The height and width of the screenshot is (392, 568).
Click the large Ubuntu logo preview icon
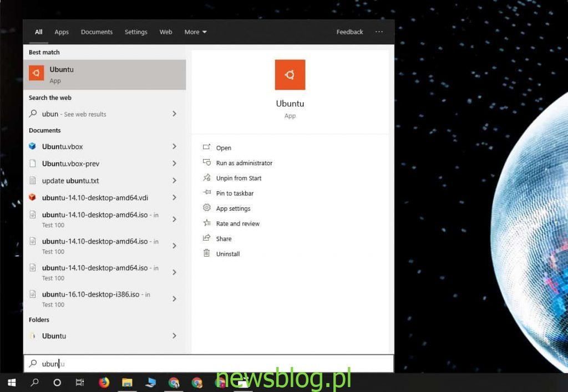[290, 74]
